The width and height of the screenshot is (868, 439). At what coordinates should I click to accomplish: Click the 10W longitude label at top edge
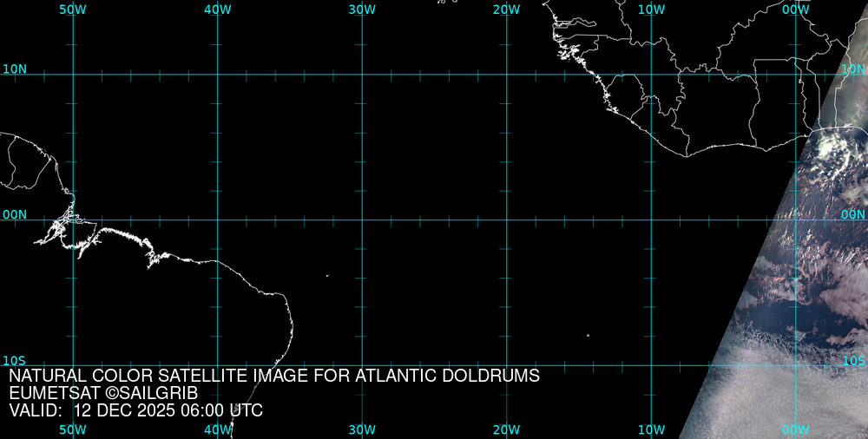[651, 10]
